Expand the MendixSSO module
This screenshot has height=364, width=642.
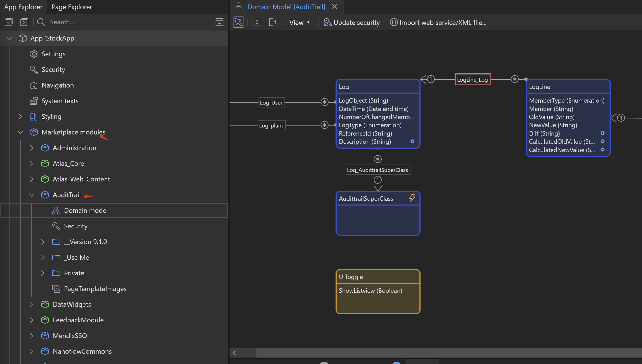32,336
